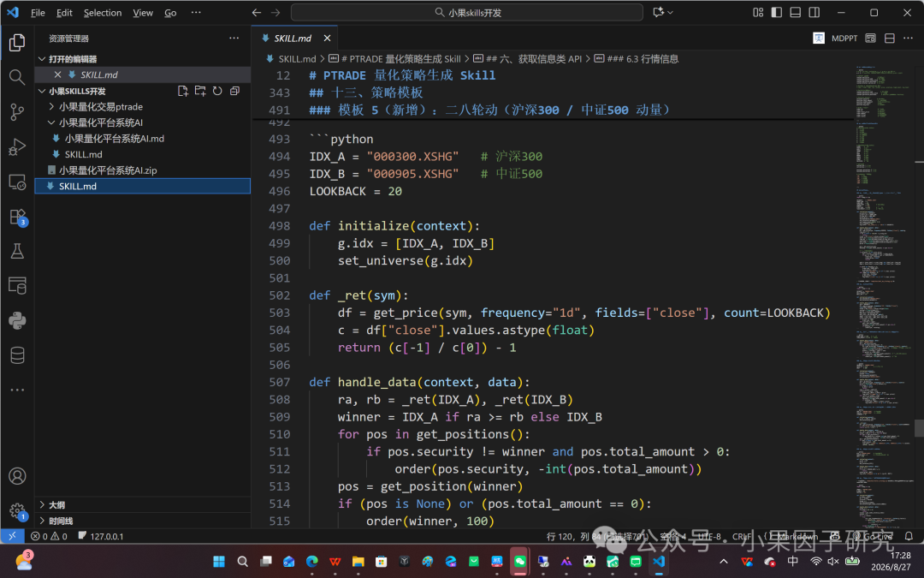Open remote window button in status bar

(x=12, y=536)
